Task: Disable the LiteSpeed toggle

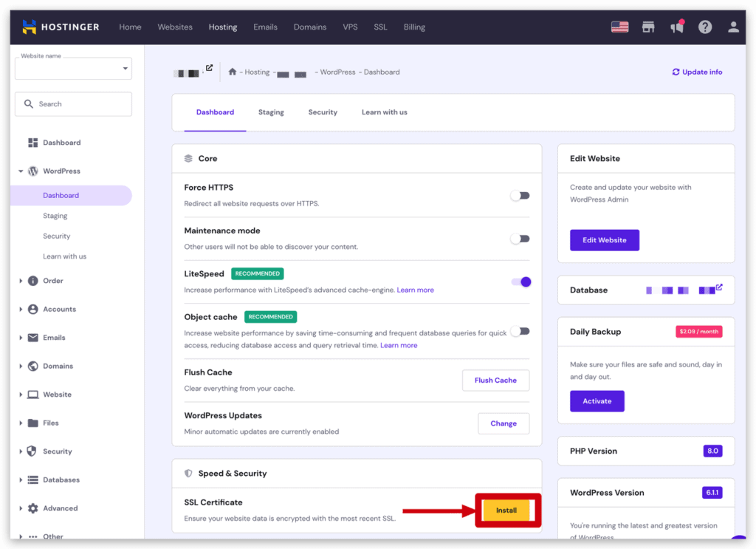Action: (521, 282)
